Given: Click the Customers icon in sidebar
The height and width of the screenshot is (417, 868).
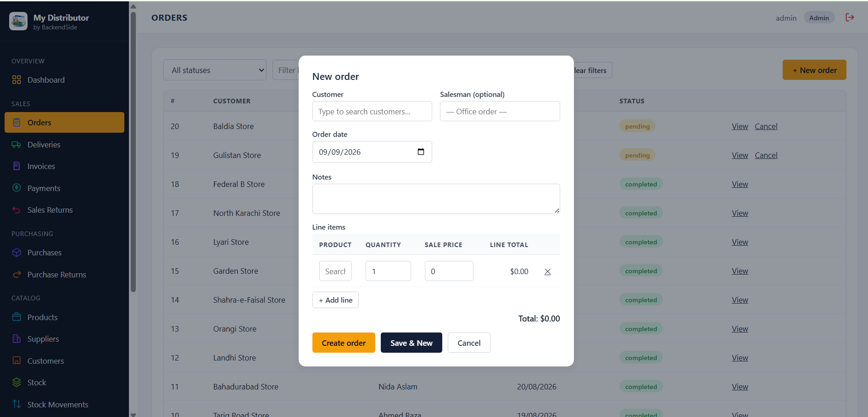Looking at the screenshot, I should [17, 361].
